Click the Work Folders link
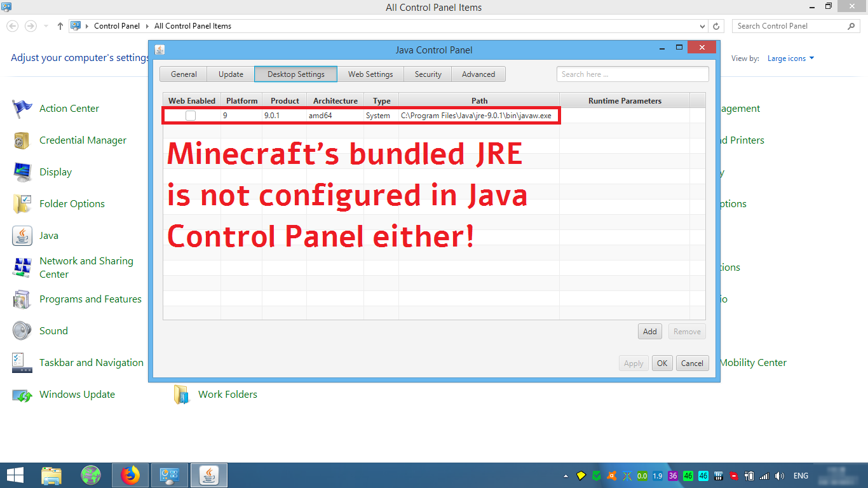This screenshot has width=868, height=488. (x=227, y=395)
